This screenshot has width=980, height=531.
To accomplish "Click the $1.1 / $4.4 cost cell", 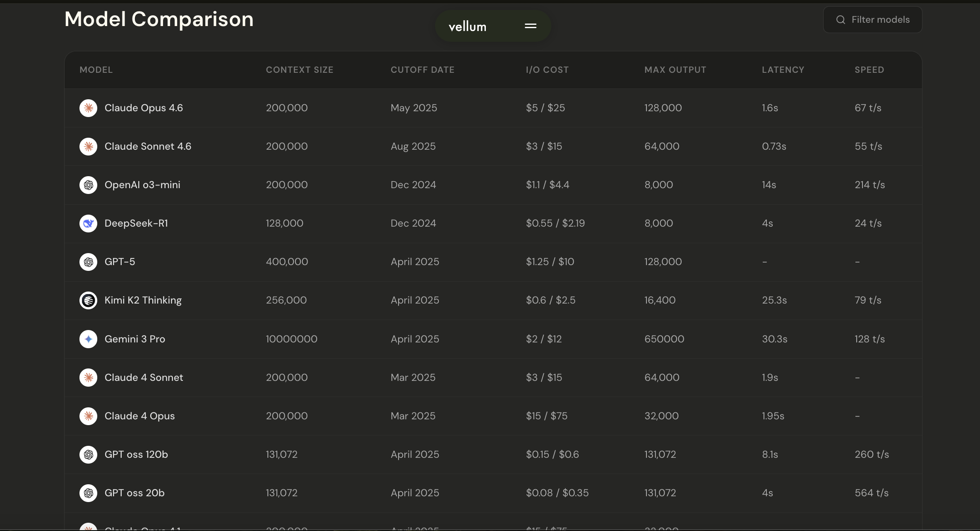I will tap(548, 185).
